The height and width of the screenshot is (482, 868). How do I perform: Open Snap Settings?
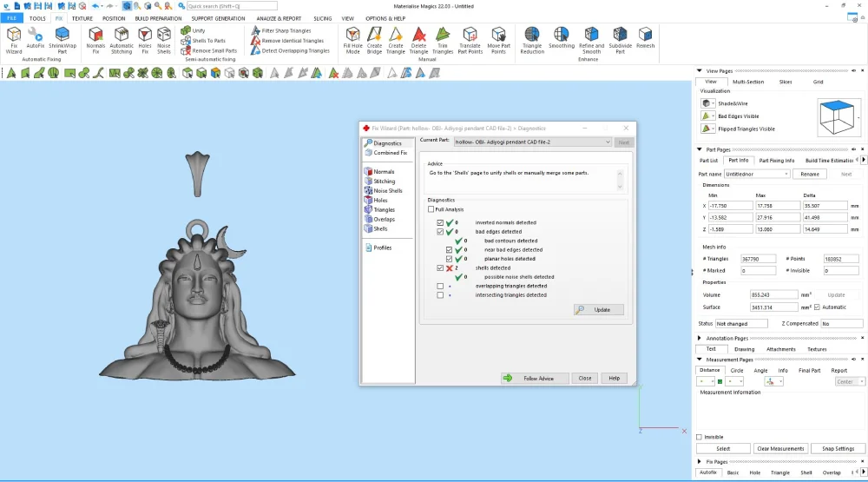tap(838, 449)
